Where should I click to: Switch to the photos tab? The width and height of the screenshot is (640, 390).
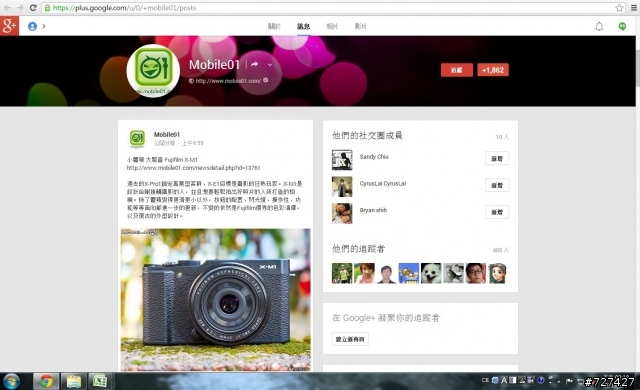[332, 27]
